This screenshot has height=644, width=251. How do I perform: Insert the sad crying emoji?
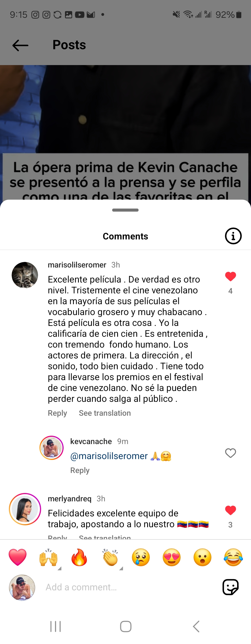point(141,557)
